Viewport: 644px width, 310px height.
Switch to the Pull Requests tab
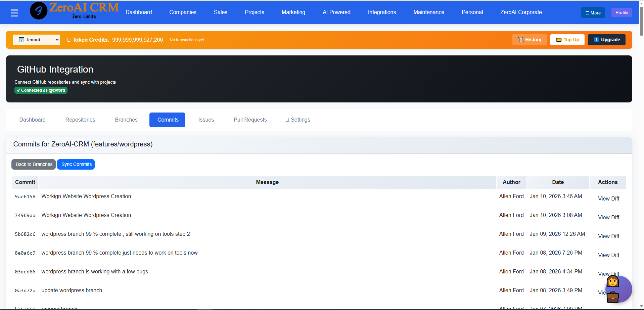coord(250,120)
